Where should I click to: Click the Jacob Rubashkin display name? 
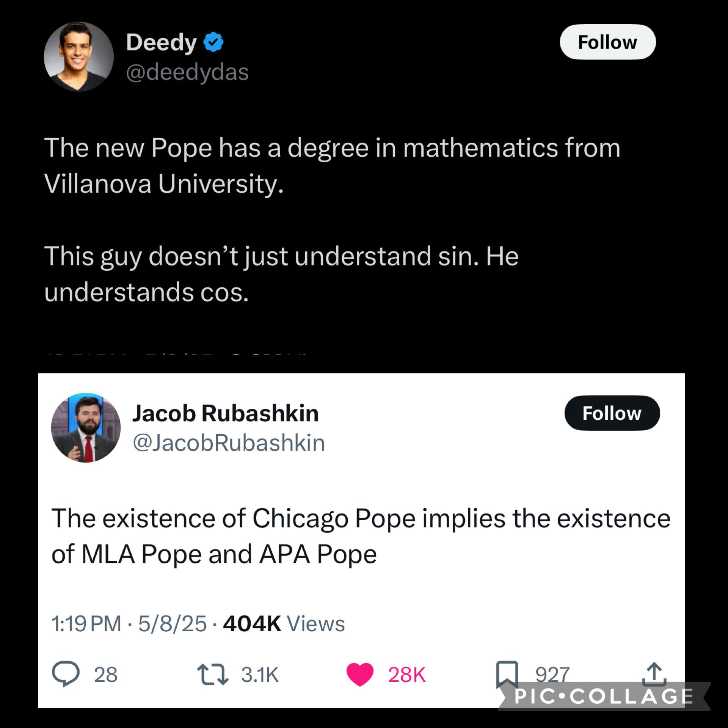click(x=225, y=413)
